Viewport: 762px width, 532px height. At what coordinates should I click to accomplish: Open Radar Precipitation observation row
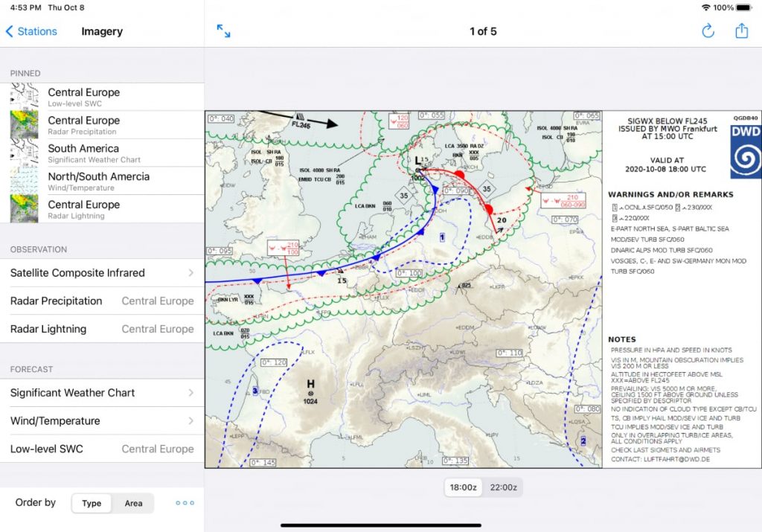(102, 301)
